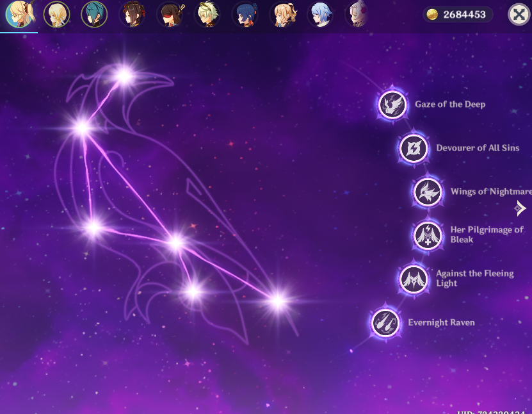Select the Fischl avatar with blonde ponytail
Screen dimensions: 532x414
click(19, 14)
